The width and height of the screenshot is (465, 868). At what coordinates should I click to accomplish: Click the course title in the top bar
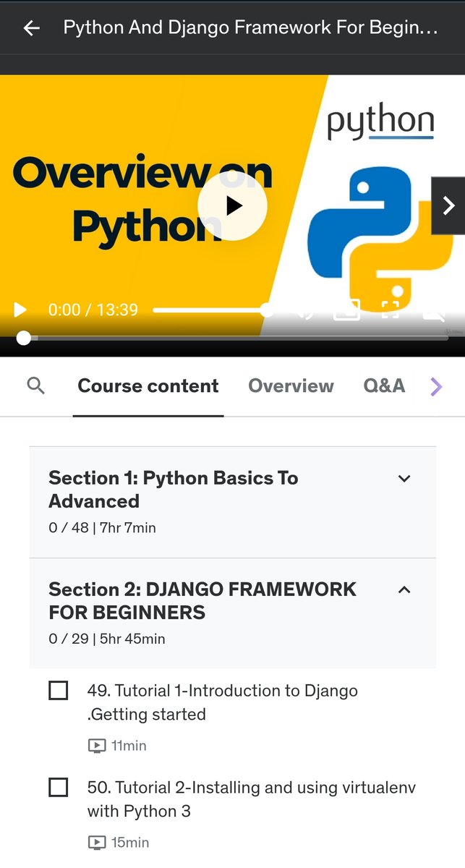click(251, 28)
